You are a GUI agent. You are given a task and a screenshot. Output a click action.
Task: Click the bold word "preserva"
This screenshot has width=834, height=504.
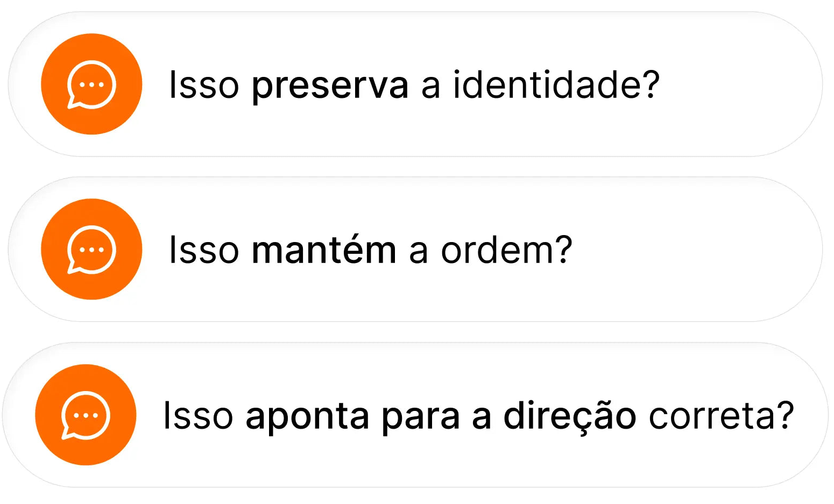[x=330, y=85]
